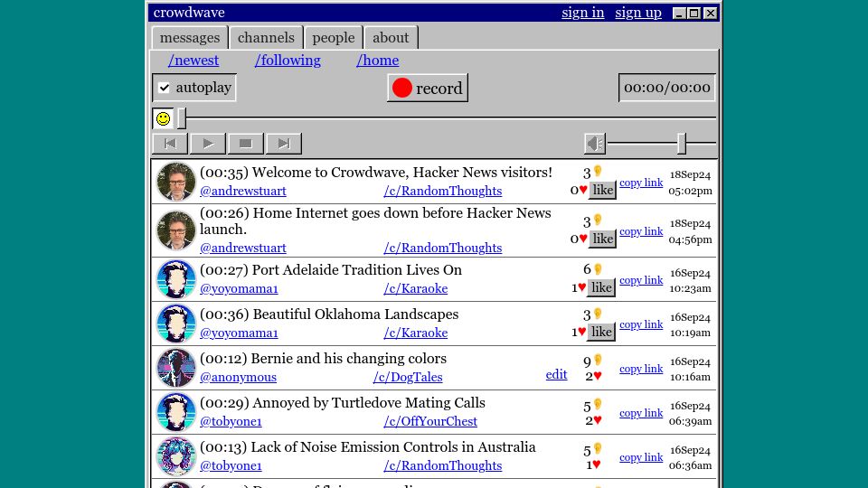Open @tobyone1 profile on Turtledove message
This screenshot has height=488, width=868.
[231, 422]
